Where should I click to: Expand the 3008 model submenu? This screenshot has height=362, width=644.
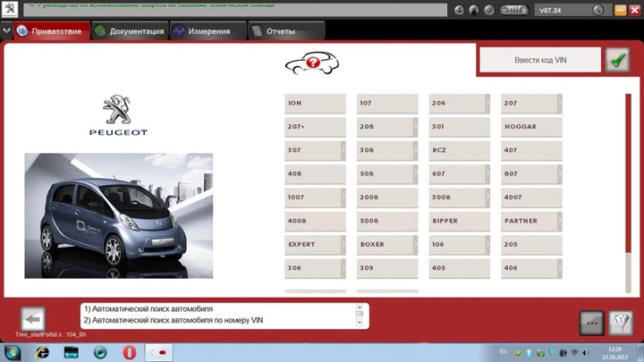pyautogui.click(x=487, y=198)
